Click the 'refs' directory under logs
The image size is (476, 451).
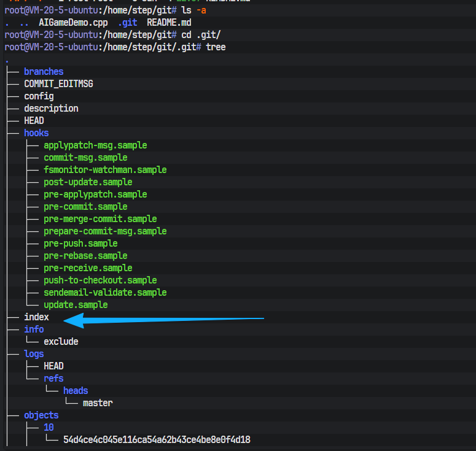(x=53, y=379)
